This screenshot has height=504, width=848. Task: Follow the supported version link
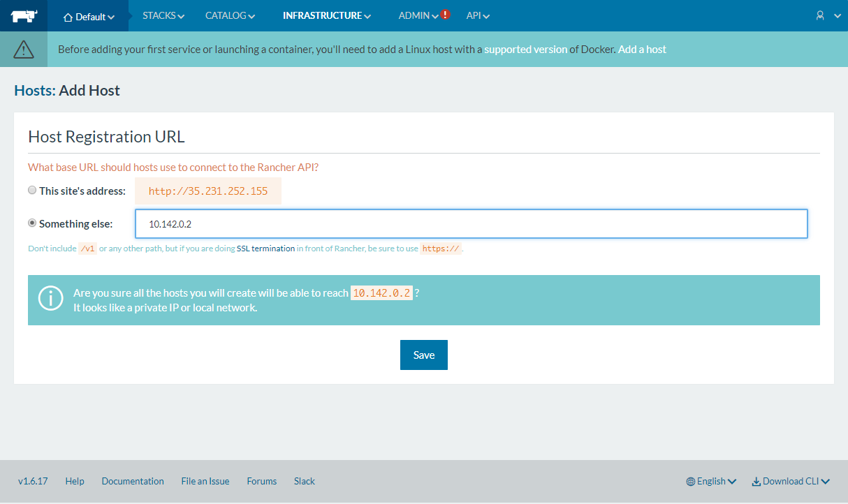(x=525, y=50)
